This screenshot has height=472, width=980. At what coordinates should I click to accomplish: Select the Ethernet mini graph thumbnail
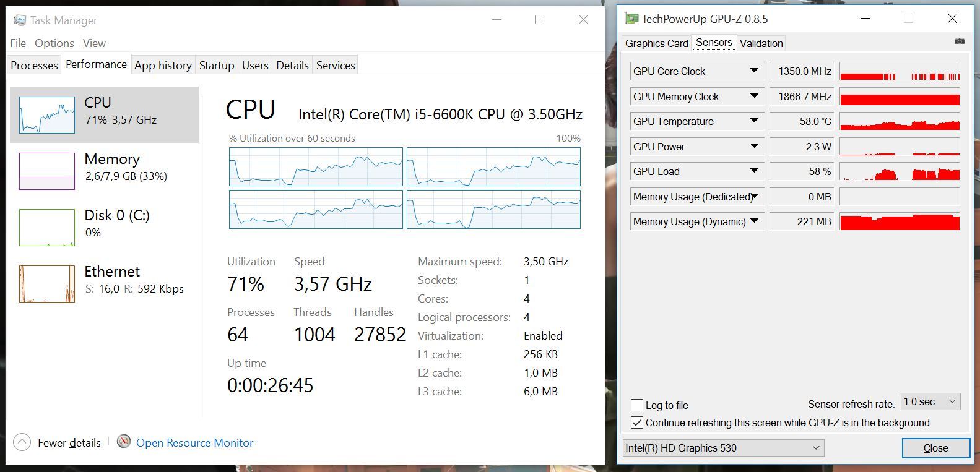point(47,284)
